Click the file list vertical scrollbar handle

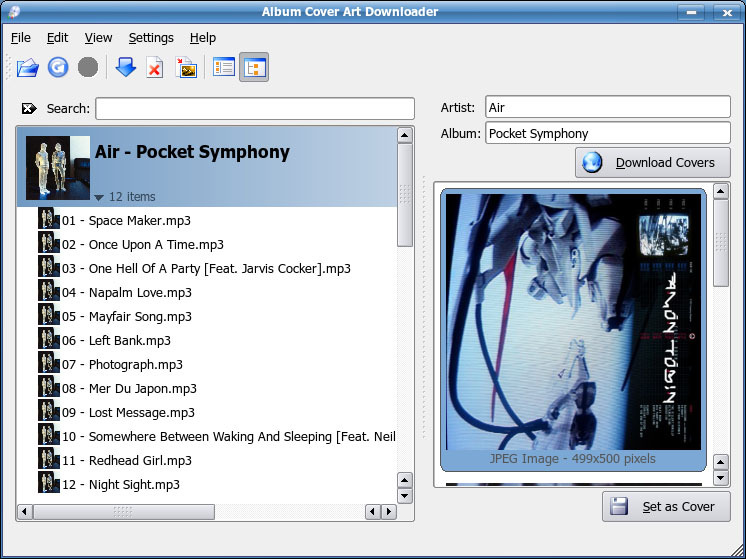404,195
